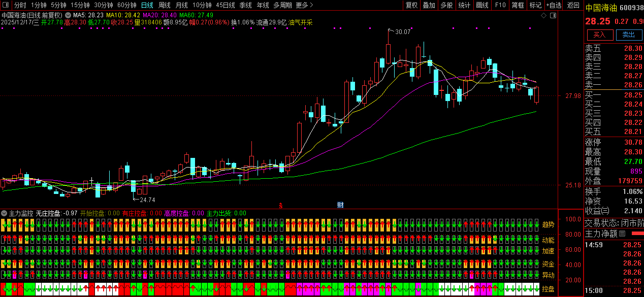Click the diamond icon above the chart
Image resolution: width=644 pixels, height=297 pixels.
pyautogui.click(x=543, y=16)
